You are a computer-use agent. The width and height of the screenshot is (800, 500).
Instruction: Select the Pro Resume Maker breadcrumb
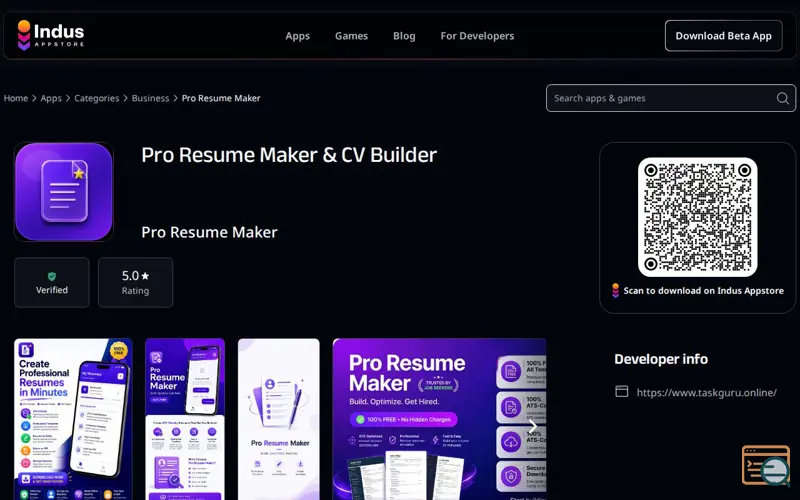tap(221, 98)
